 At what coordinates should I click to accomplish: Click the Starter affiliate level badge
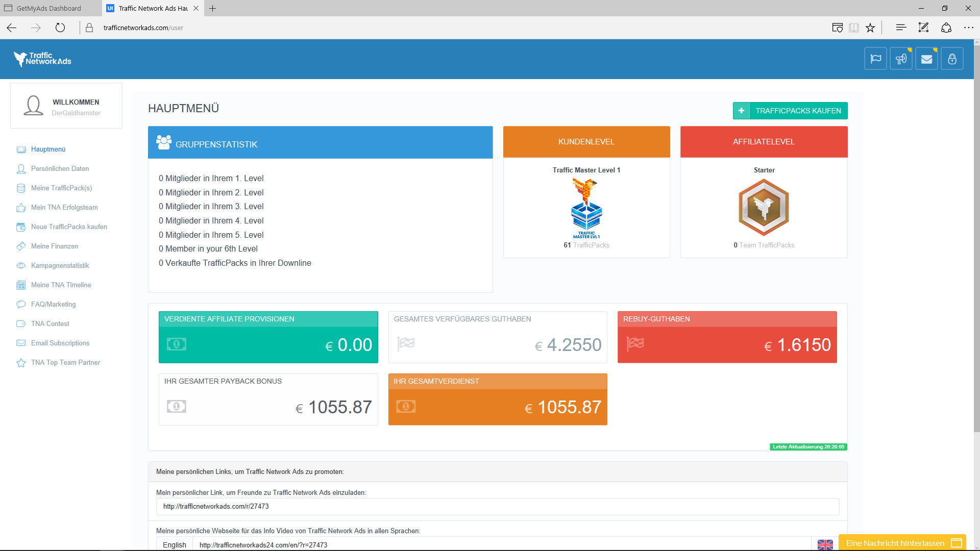tap(764, 207)
